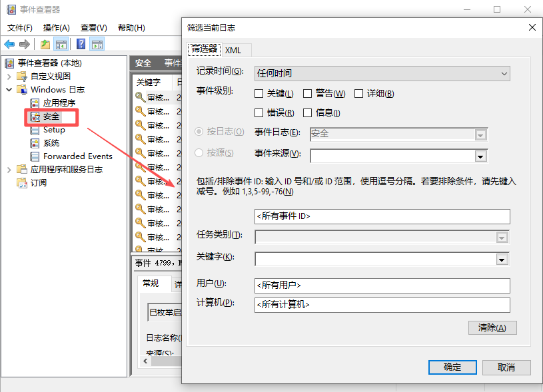Viewport: 543px width, 392px height.
Task: Toggle the show/hide console tree icon
Action: 61,45
